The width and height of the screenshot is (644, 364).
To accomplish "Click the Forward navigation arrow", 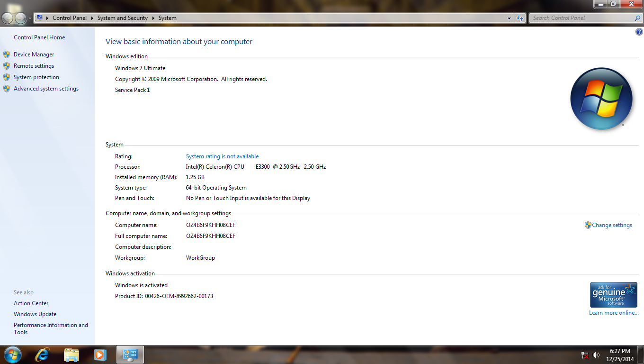I will point(20,18).
